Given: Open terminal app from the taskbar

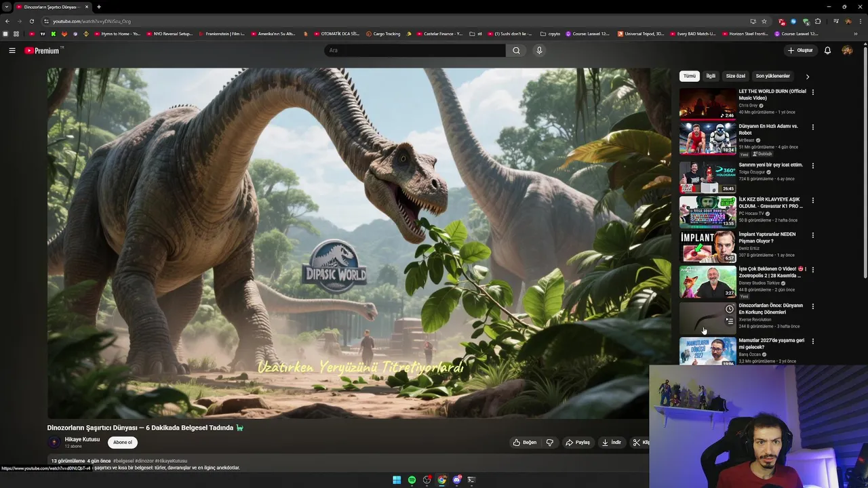Looking at the screenshot, I should tap(471, 480).
